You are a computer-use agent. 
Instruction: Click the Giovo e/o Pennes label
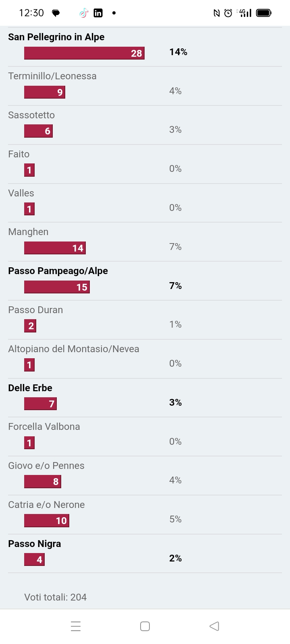tap(46, 466)
